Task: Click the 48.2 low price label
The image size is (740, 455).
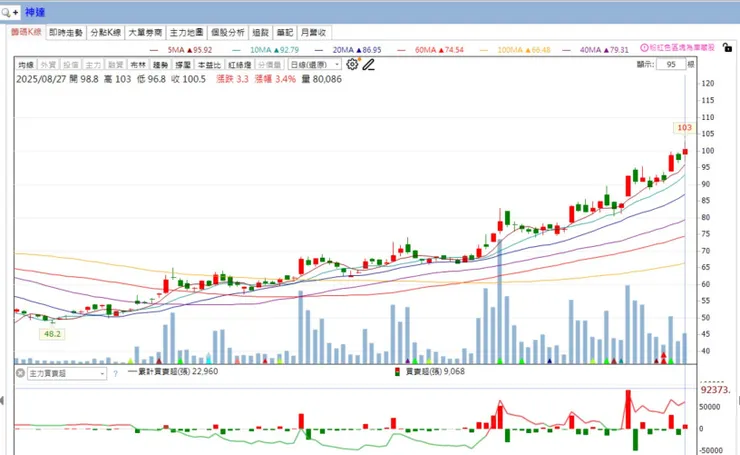Action: pos(52,334)
